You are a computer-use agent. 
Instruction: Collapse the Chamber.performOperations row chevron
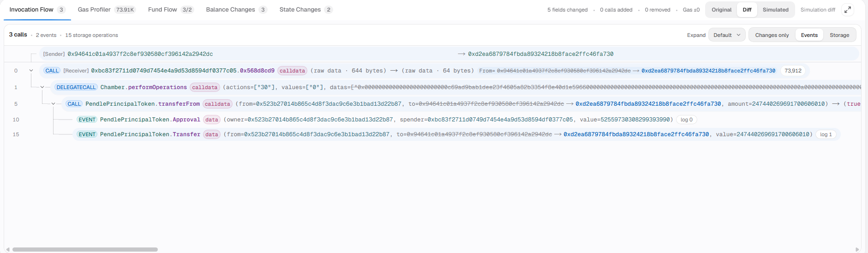[42, 87]
